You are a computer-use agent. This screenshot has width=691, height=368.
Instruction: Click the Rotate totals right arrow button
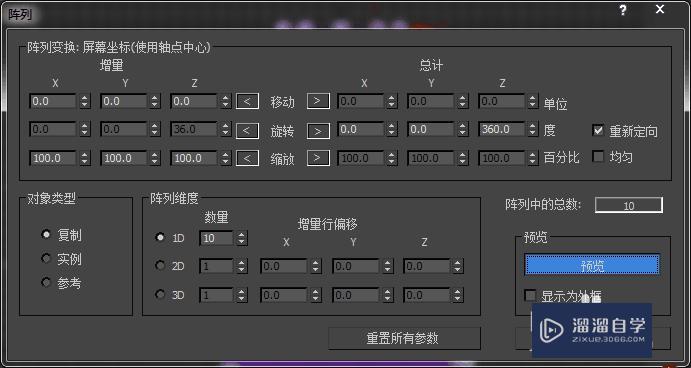318,130
